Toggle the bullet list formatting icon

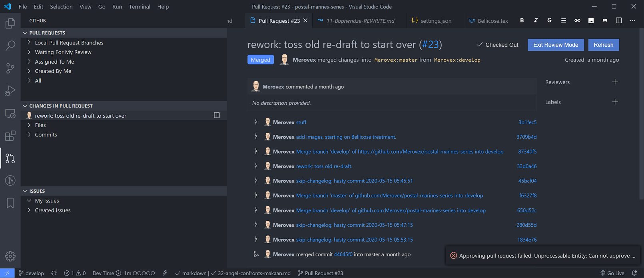(563, 20)
